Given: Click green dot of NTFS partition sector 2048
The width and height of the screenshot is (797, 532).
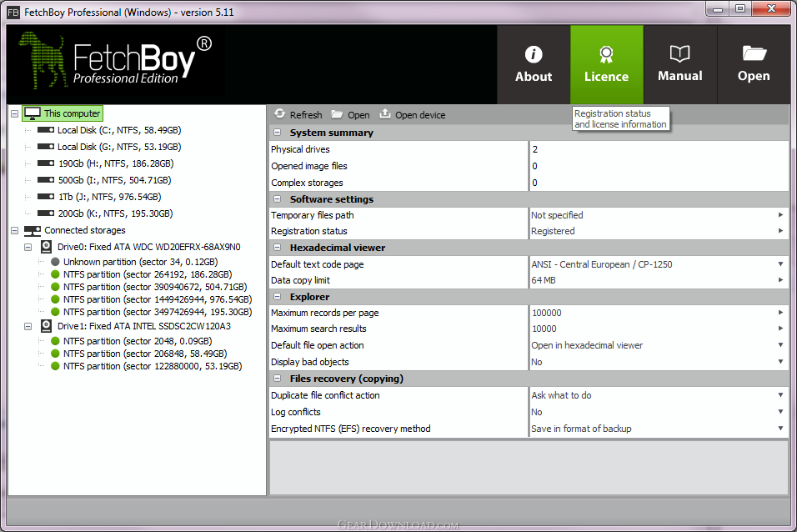Looking at the screenshot, I should [55, 341].
